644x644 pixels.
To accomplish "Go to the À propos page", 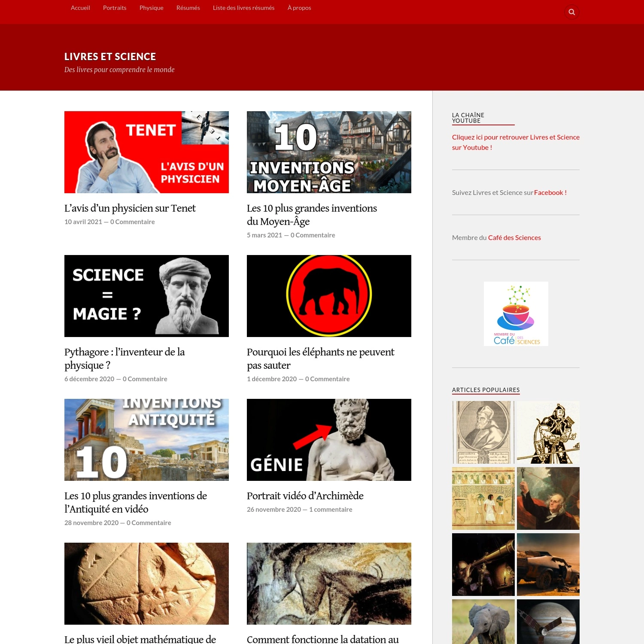I will 299,8.
